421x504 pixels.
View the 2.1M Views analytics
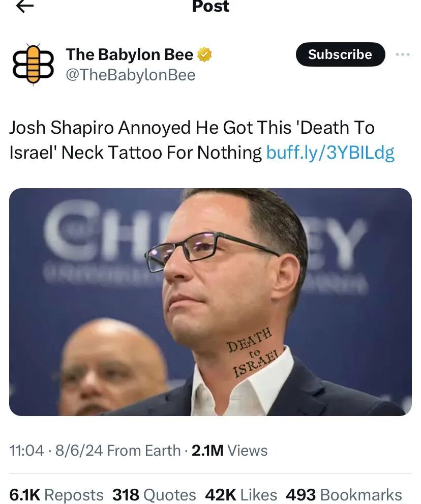click(229, 450)
